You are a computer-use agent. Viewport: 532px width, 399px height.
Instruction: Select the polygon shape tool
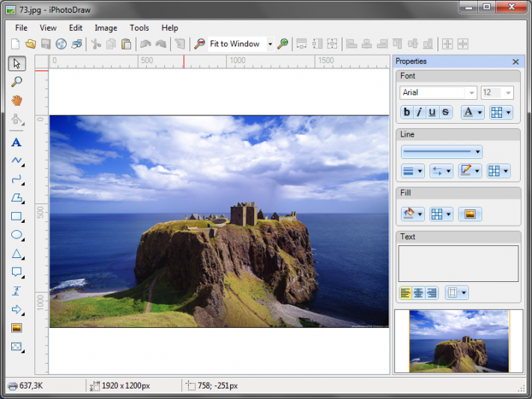pos(17,198)
